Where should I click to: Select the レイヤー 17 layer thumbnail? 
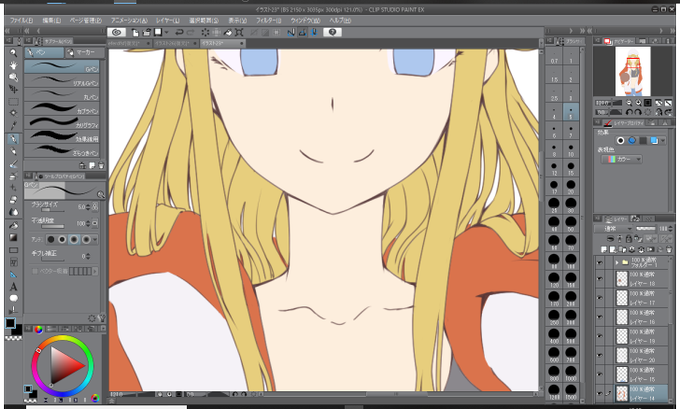pos(622,298)
